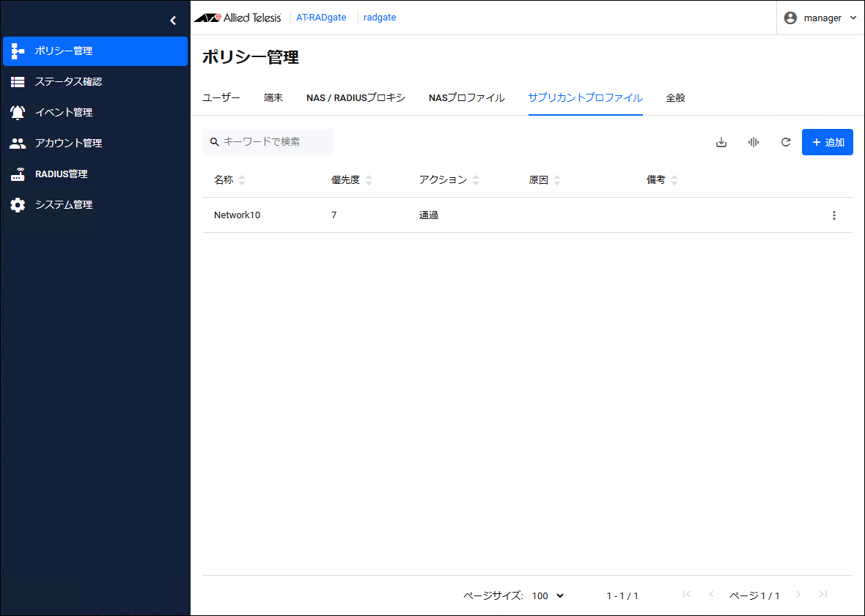
Task: Open the Network10 row more-options menu
Action: 833,215
